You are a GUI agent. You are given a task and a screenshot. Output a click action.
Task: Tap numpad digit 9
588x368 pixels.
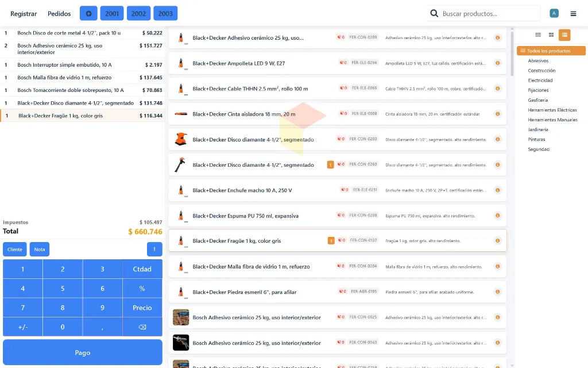tap(102, 308)
